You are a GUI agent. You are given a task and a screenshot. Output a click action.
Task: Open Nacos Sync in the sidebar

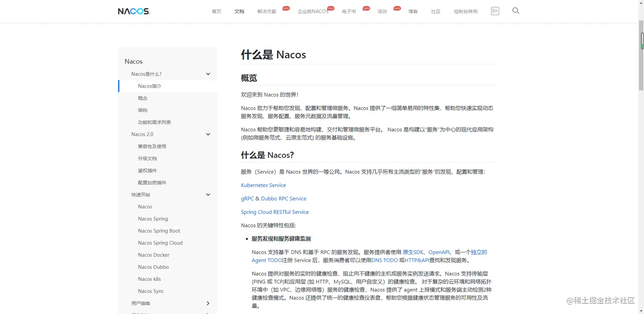(x=151, y=291)
